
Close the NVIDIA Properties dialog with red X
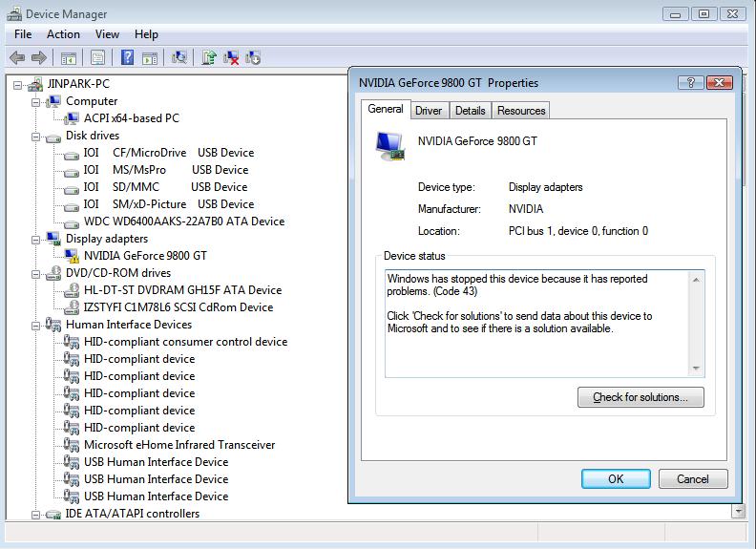point(719,82)
